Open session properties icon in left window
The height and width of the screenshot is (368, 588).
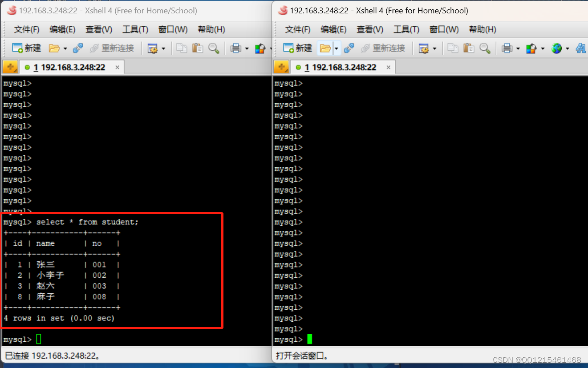click(x=153, y=48)
